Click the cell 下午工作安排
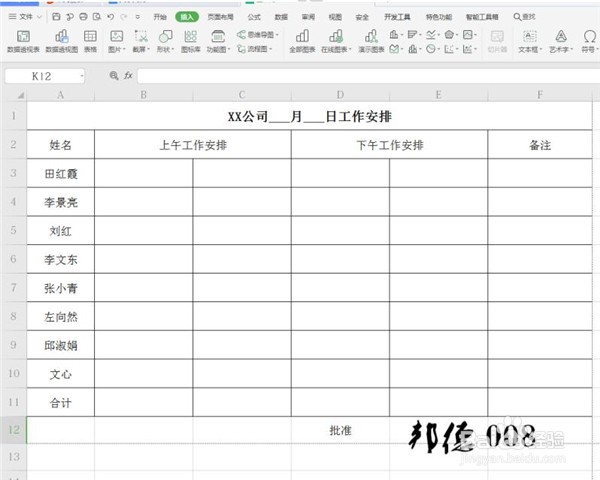 (x=390, y=145)
